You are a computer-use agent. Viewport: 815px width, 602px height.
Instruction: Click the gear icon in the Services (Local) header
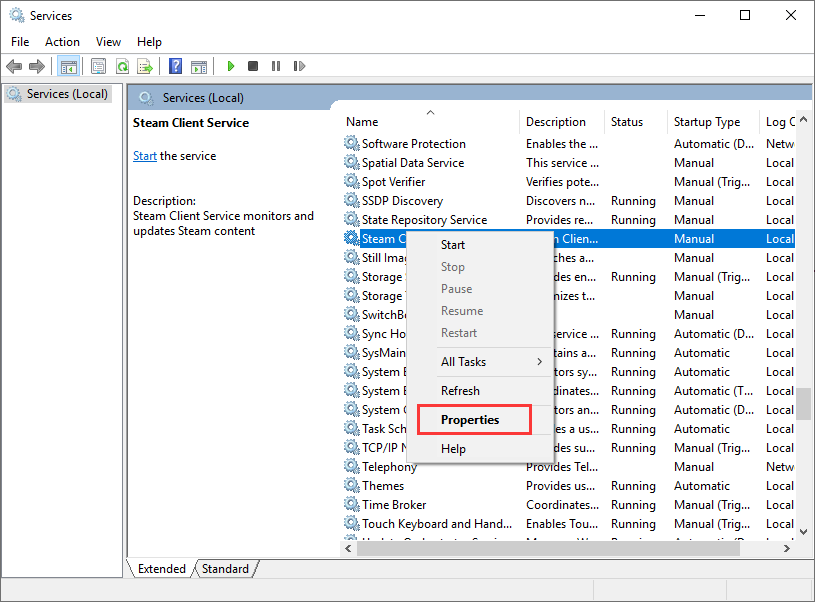pos(146,98)
